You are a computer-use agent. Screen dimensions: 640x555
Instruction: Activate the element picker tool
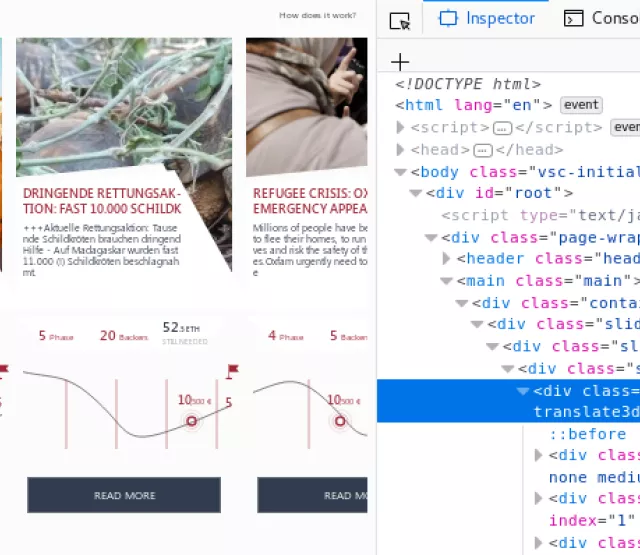click(x=400, y=19)
